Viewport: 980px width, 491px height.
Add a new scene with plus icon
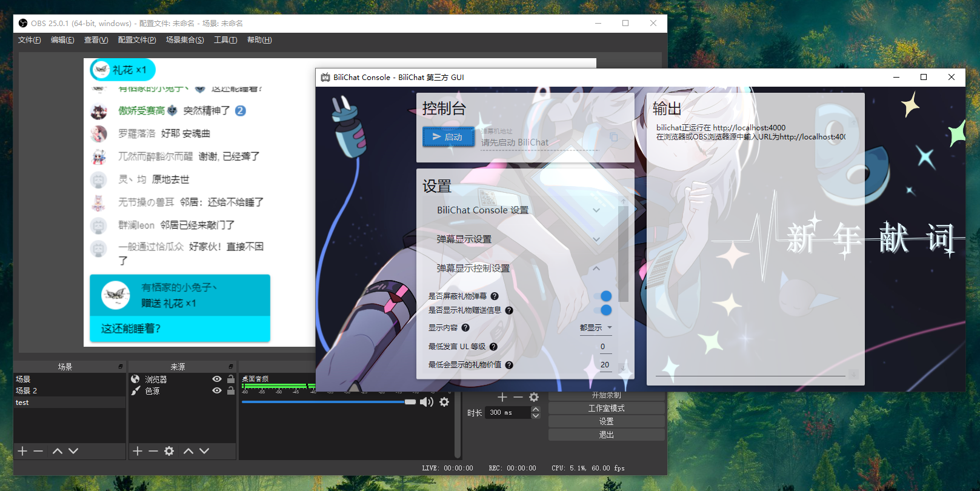click(x=22, y=451)
